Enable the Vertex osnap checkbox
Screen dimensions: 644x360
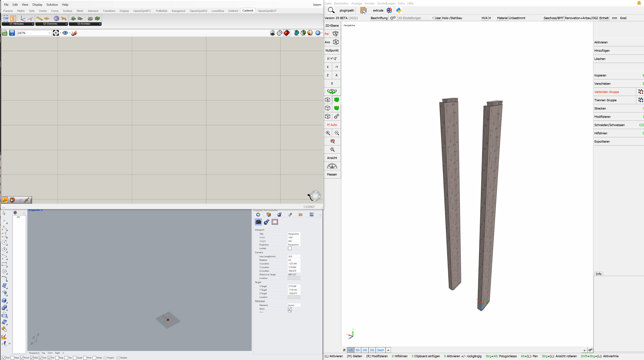coord(94,358)
